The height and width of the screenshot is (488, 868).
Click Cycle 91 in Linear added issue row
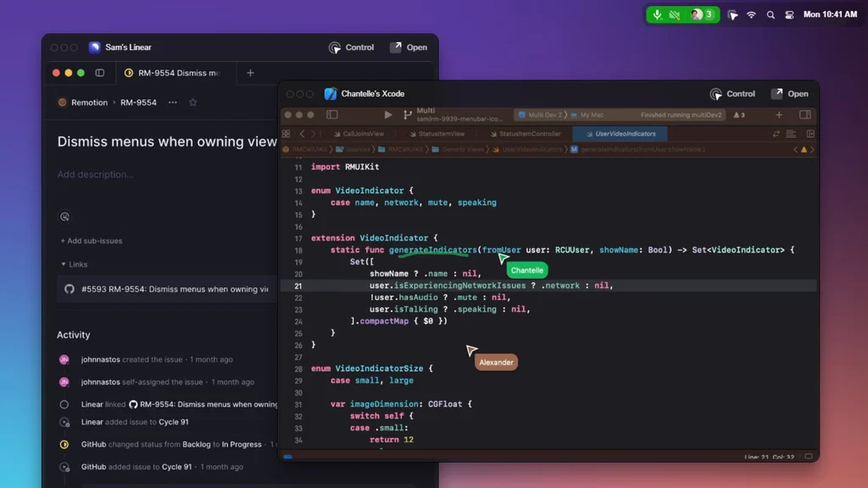(173, 422)
